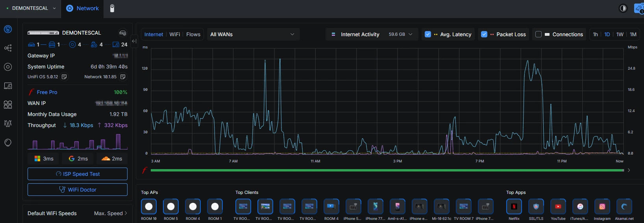
Task: Open the TV ROOM 7 client
Action: (x=464, y=206)
